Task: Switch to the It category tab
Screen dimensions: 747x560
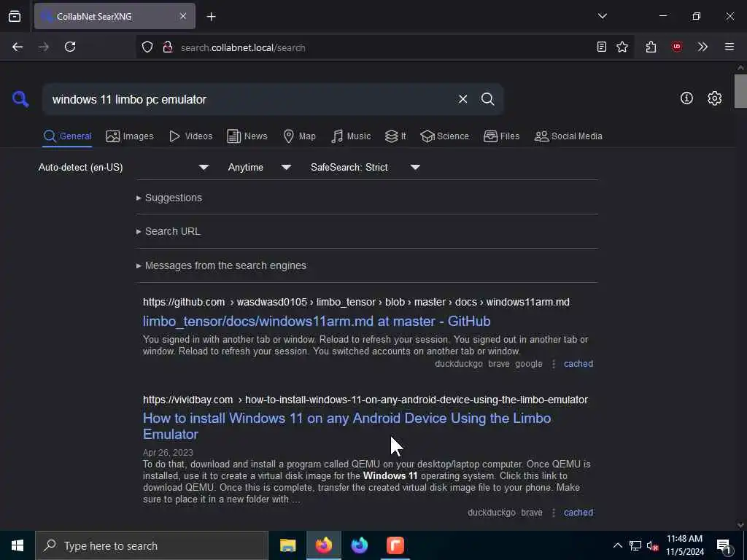Action: point(395,136)
